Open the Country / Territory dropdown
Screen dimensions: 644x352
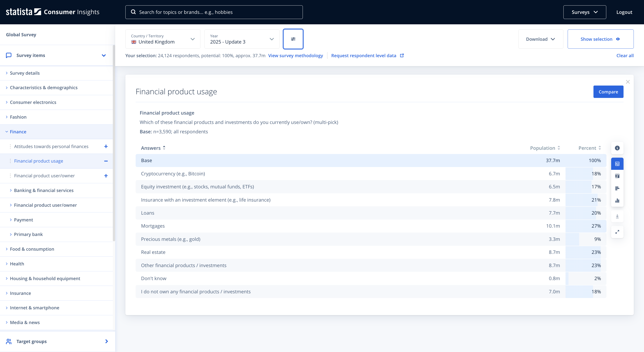[163, 39]
